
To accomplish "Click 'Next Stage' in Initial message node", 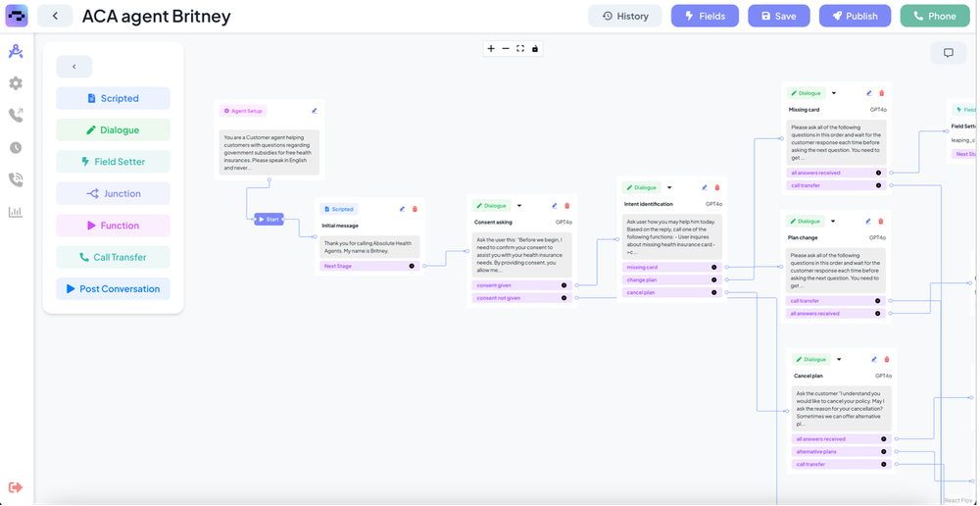I will (337, 266).
